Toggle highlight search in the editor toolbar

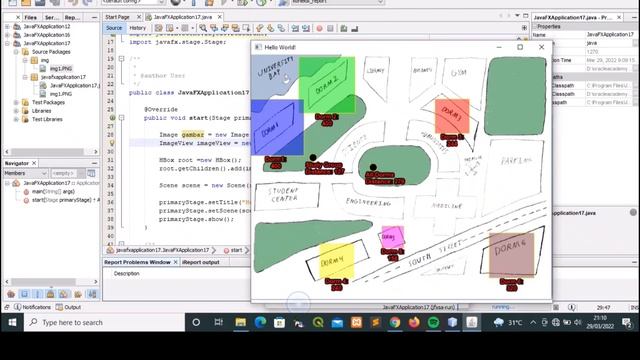coord(236,28)
